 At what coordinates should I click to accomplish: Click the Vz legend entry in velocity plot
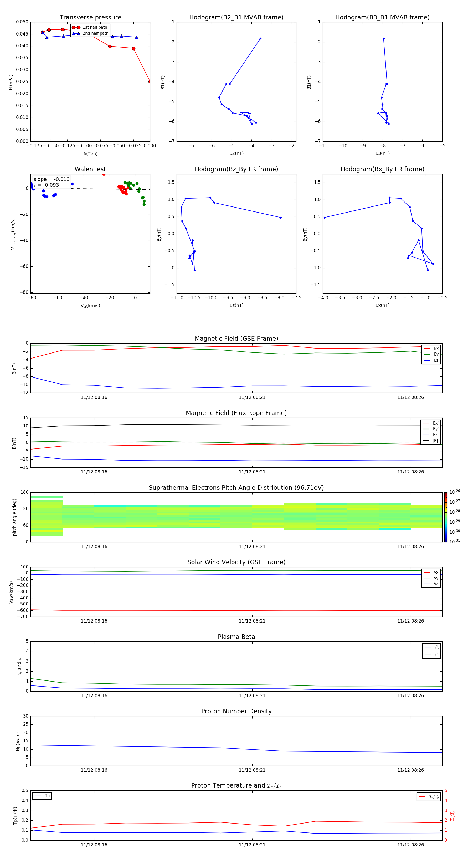(431, 584)
